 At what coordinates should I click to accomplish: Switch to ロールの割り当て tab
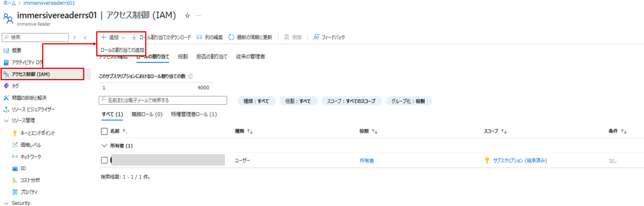[153, 57]
